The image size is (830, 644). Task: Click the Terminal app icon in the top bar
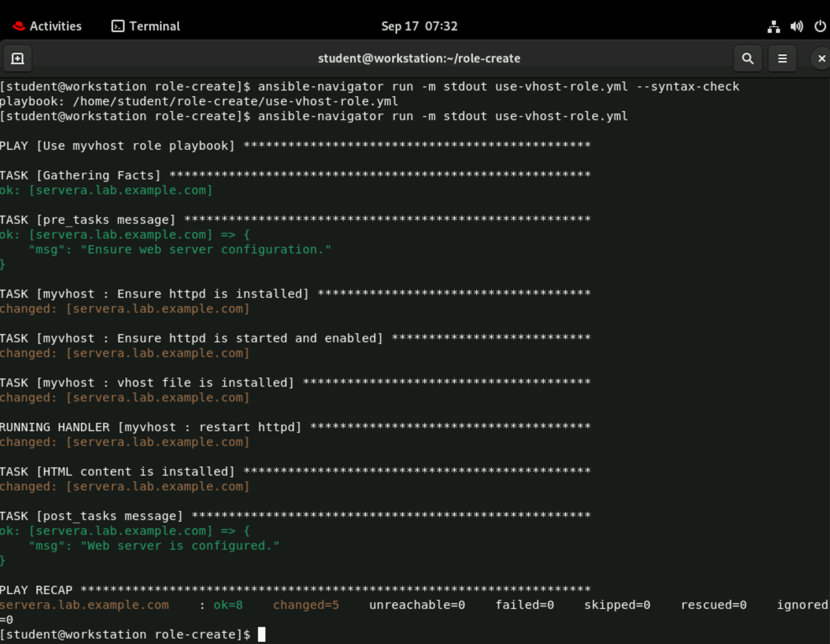[118, 26]
